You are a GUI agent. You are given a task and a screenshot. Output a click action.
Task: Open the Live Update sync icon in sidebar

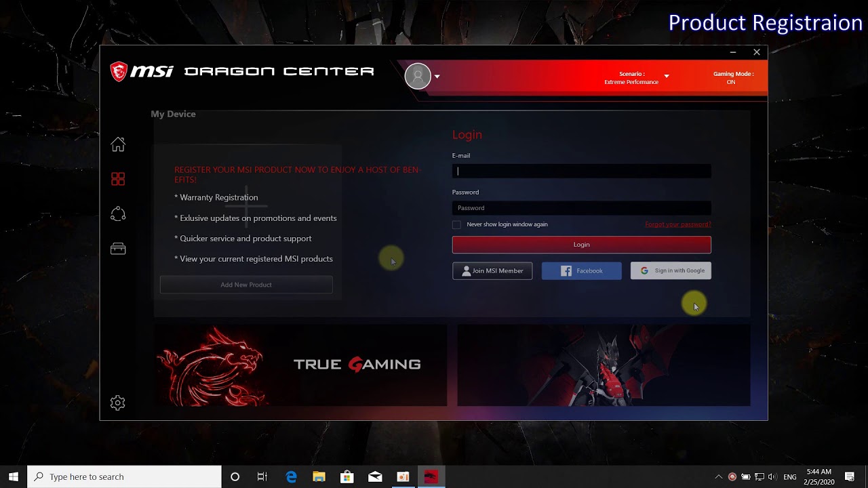point(118,214)
